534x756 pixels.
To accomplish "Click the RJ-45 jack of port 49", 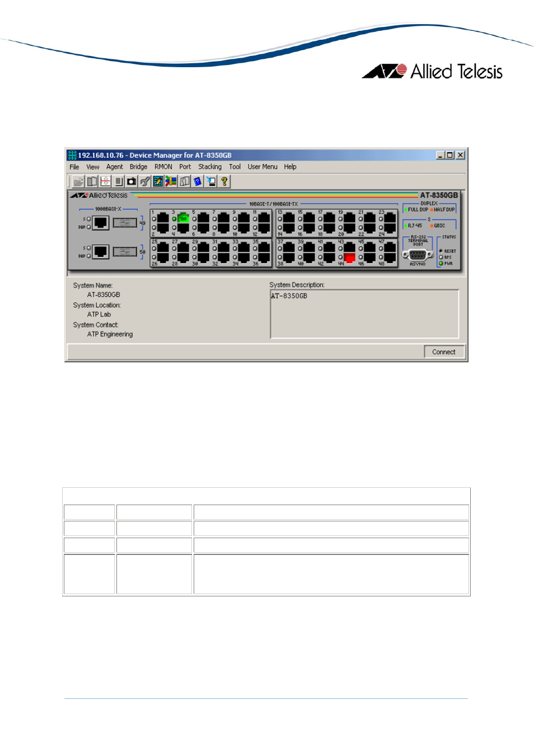I will tap(101, 223).
